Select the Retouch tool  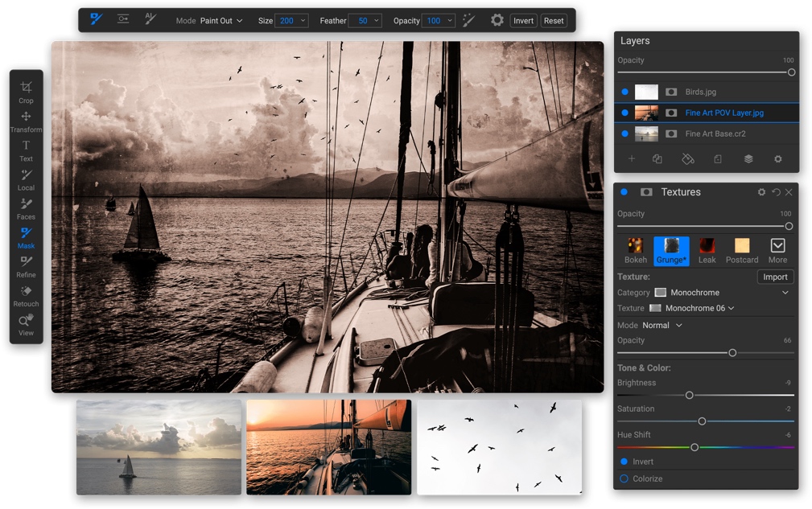tap(26, 296)
